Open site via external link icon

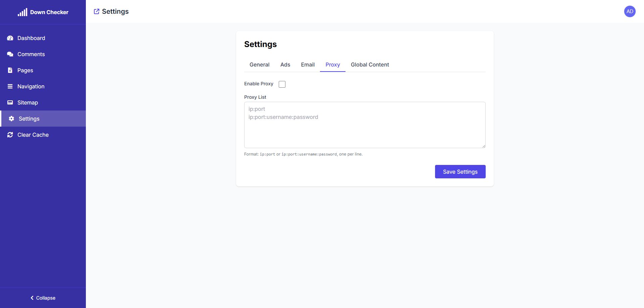(x=97, y=11)
